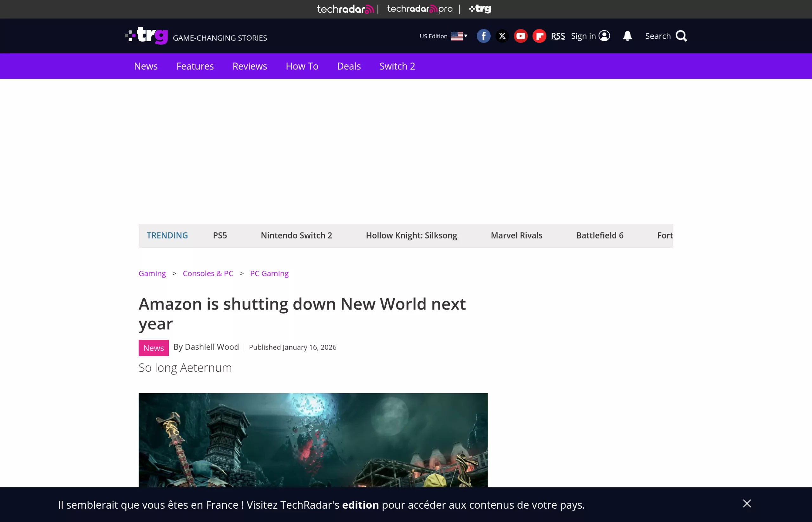Click the 'So long Aeternum' subheading
The width and height of the screenshot is (812, 522).
(185, 368)
